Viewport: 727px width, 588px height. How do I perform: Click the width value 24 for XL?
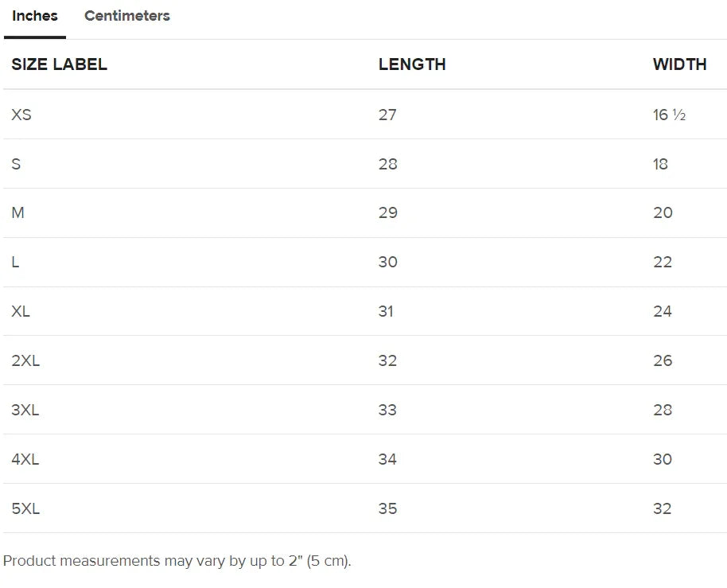point(663,311)
